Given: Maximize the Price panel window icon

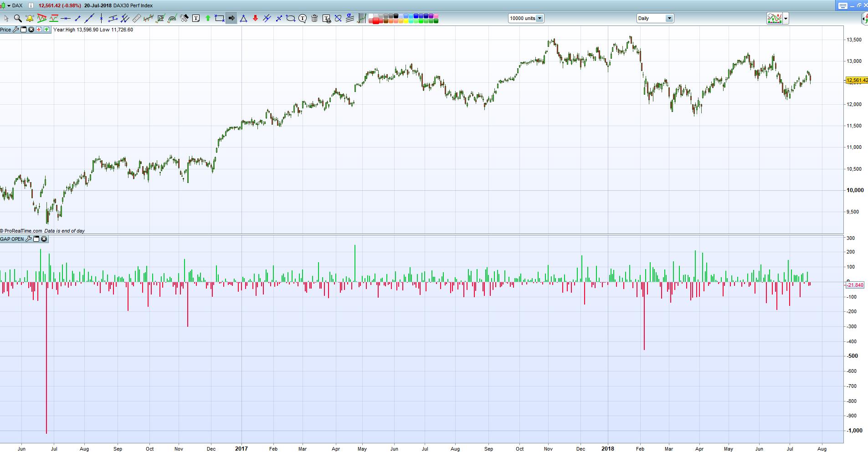Looking at the screenshot, I should click(x=24, y=30).
